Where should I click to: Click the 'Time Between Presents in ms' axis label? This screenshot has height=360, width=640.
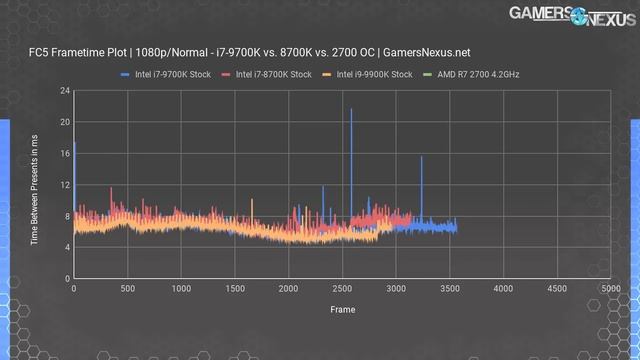[34, 190]
